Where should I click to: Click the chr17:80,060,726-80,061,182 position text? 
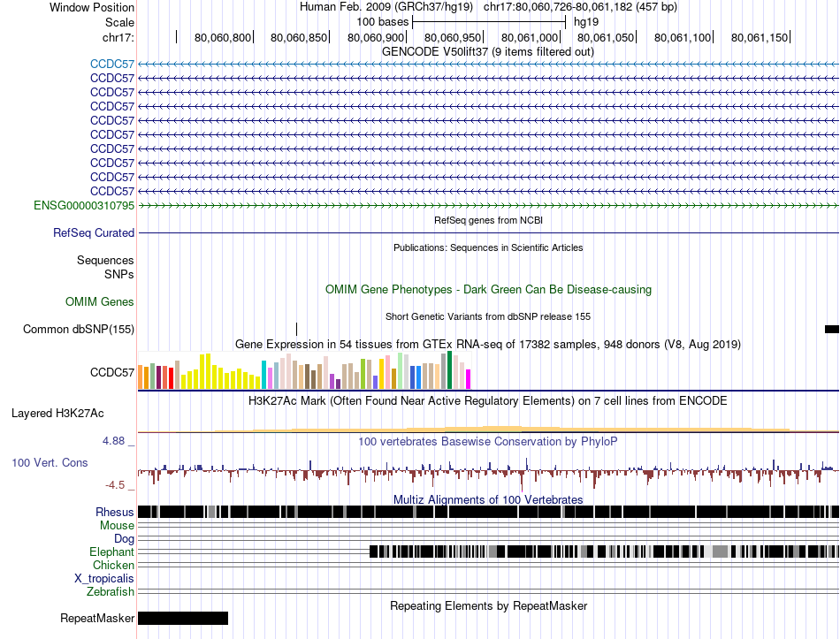point(580,7)
